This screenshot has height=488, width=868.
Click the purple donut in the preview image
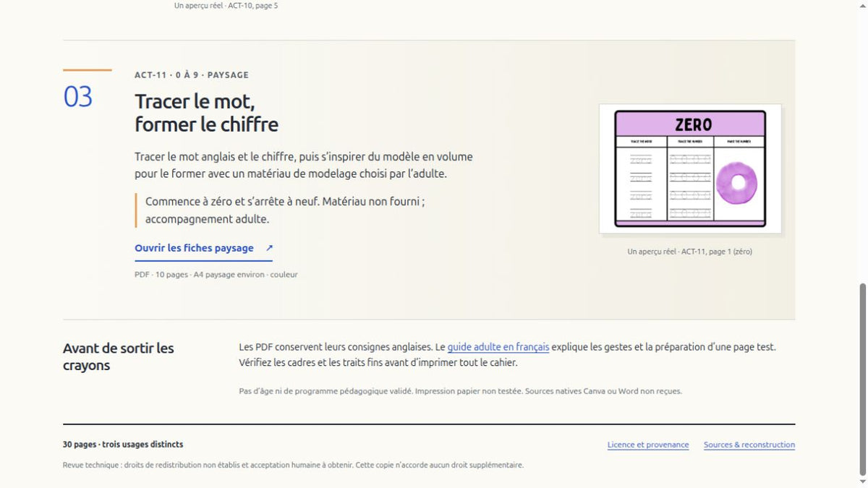[738, 182]
